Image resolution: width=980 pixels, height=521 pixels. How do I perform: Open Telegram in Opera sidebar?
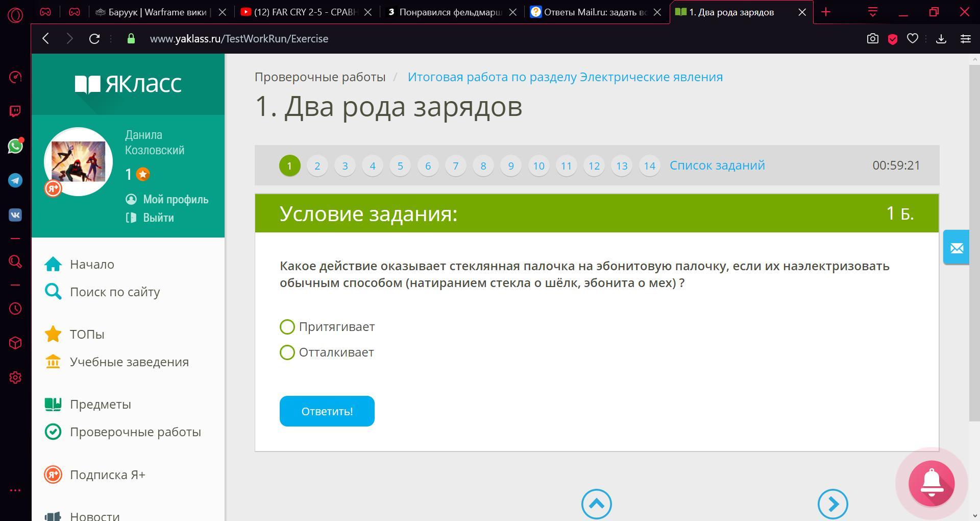(15, 180)
